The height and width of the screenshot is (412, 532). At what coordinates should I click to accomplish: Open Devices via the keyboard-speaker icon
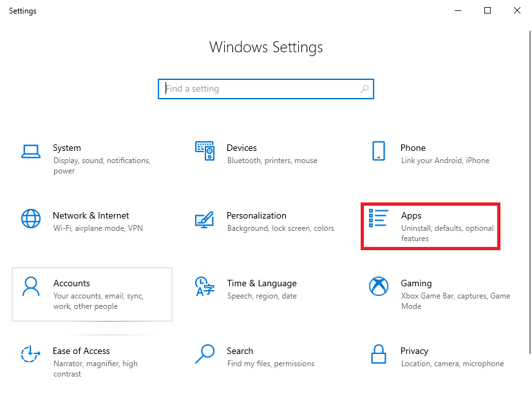point(204,151)
